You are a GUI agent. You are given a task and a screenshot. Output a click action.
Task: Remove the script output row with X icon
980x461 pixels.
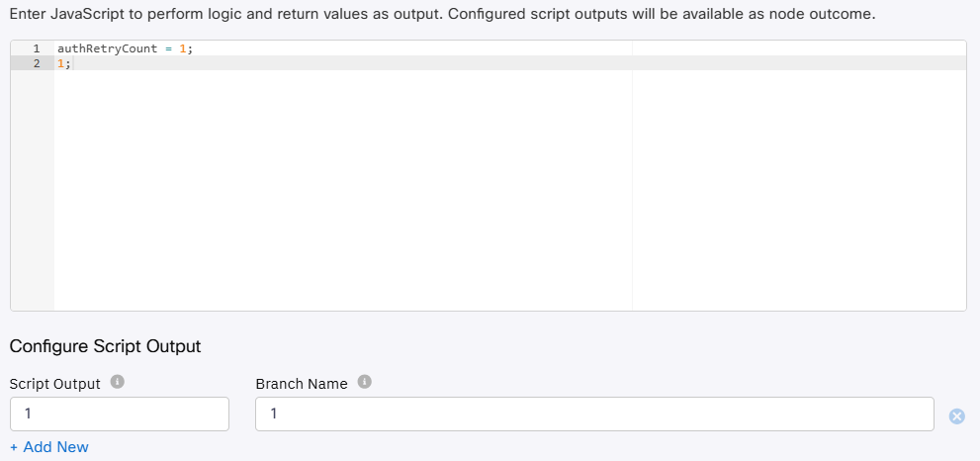coord(956,415)
